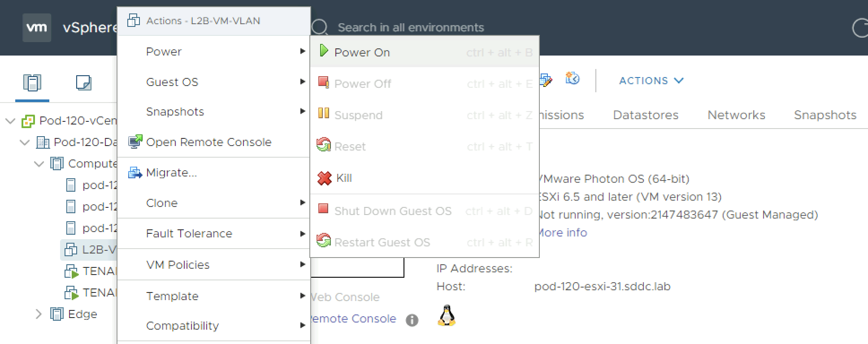Switch to the Datastores tab

click(x=646, y=115)
